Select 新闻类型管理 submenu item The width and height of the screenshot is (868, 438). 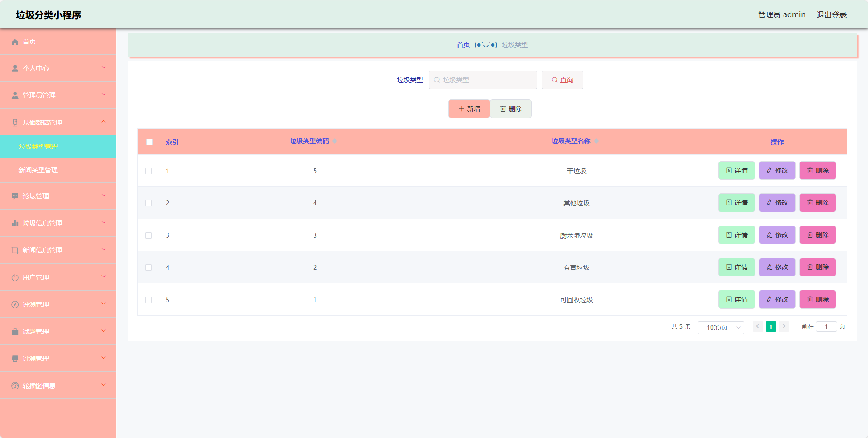58,170
